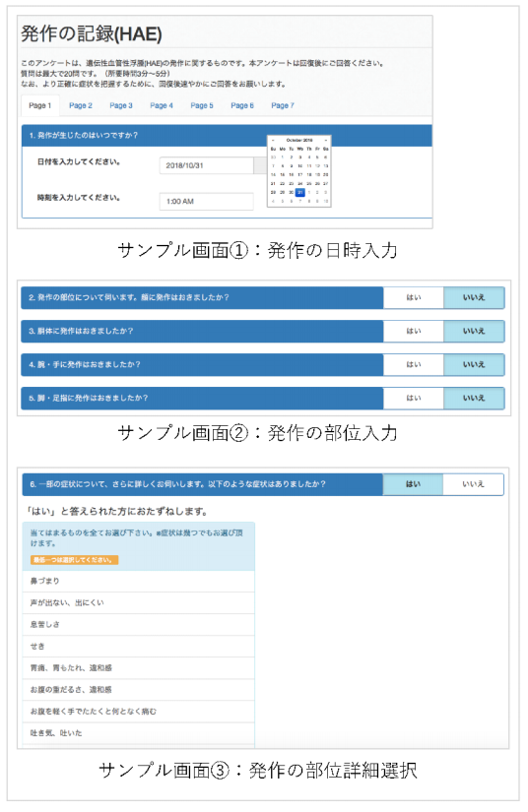The height and width of the screenshot is (812, 528).
Task: Answer はい for question 2 about 顔
Action: point(414,298)
